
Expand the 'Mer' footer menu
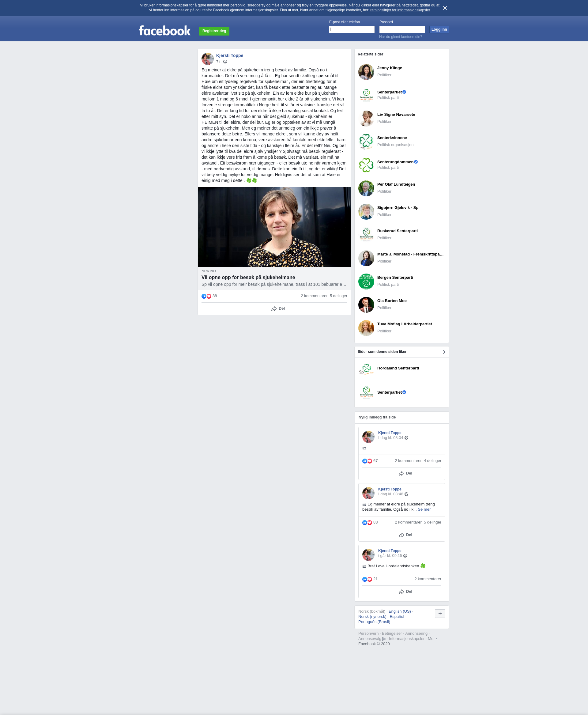coord(432,638)
